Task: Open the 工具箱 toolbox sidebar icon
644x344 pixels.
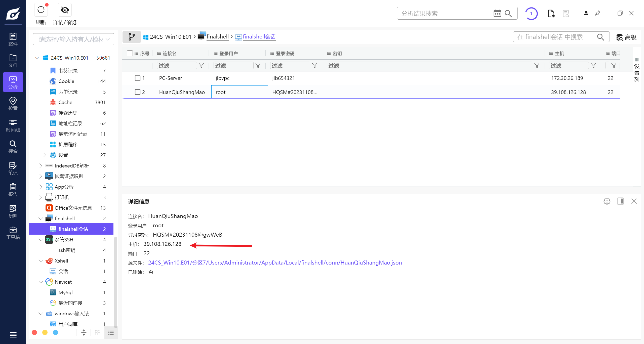Action: tap(13, 233)
